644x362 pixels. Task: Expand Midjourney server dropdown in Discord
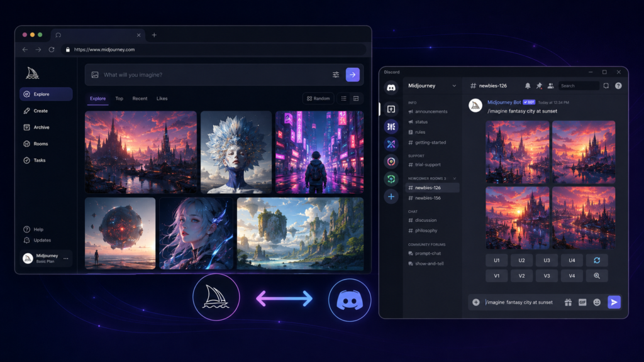point(454,85)
